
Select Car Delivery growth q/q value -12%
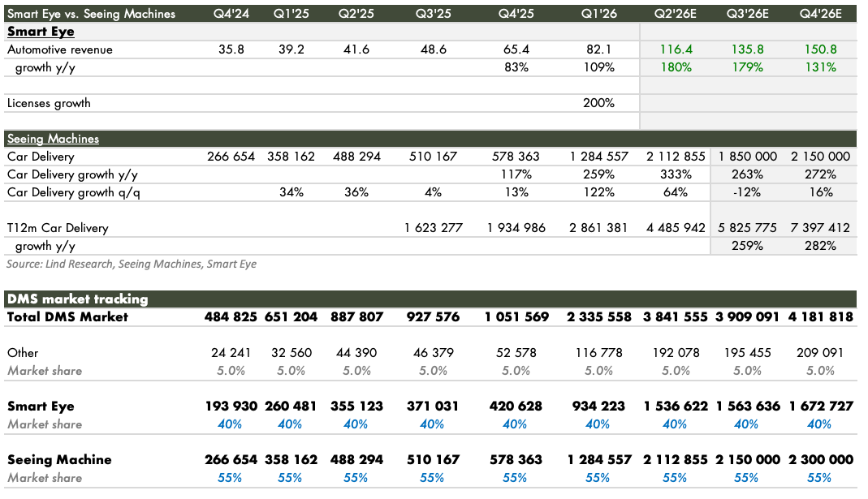coord(747,192)
